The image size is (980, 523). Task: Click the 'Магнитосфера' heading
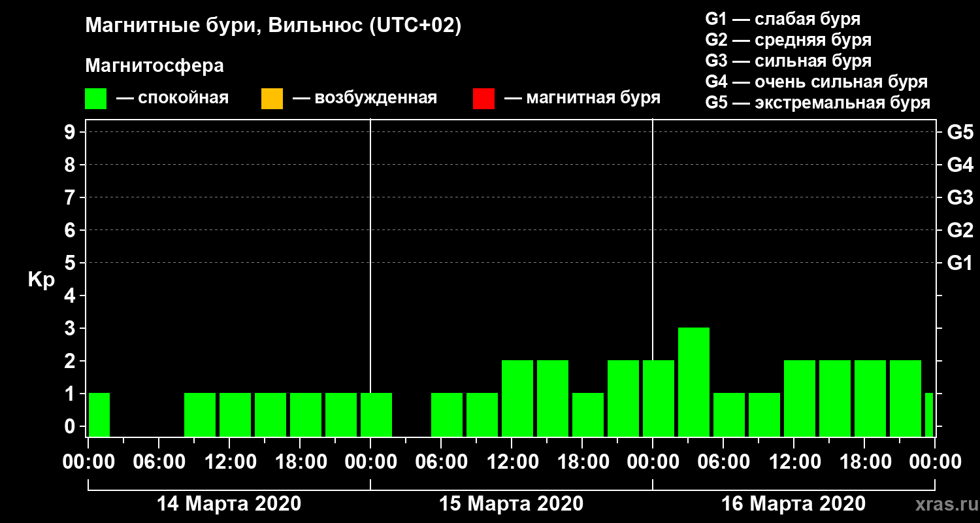coord(154,66)
